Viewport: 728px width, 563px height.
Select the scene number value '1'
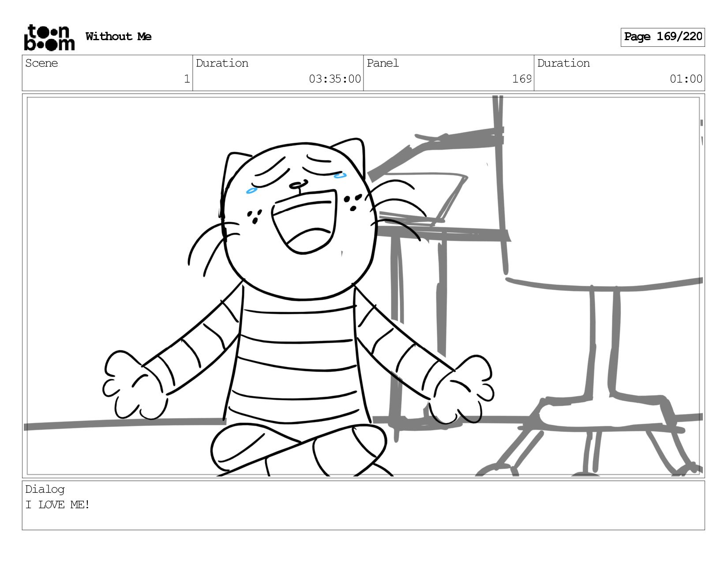coord(187,79)
